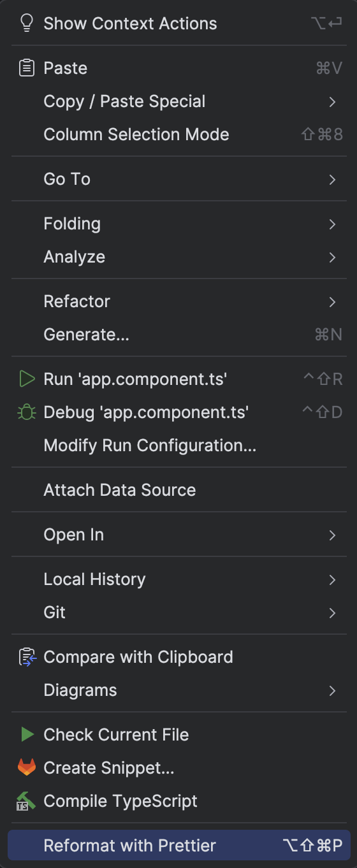
Task: Choose Generate... from the context menu
Action: tap(178, 335)
